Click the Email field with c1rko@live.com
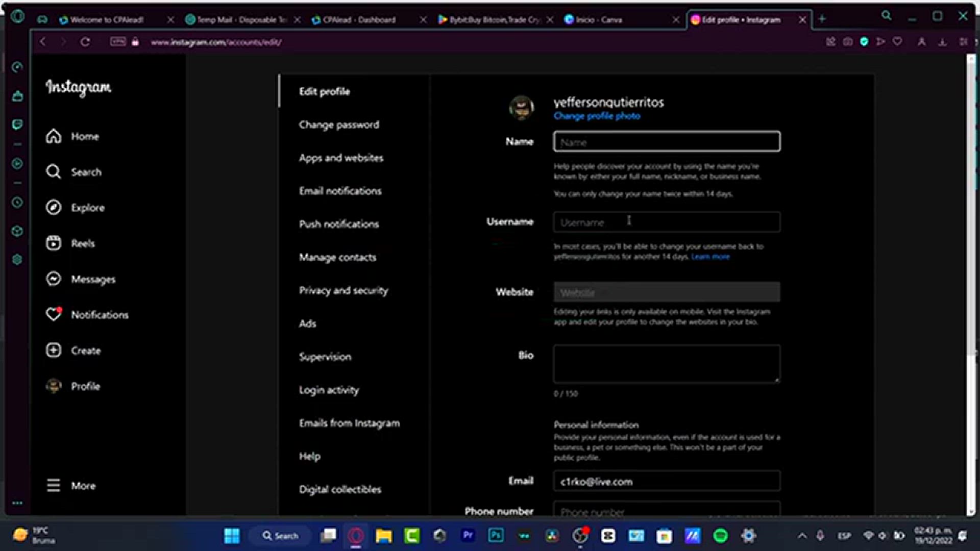The width and height of the screenshot is (980, 551). click(667, 481)
